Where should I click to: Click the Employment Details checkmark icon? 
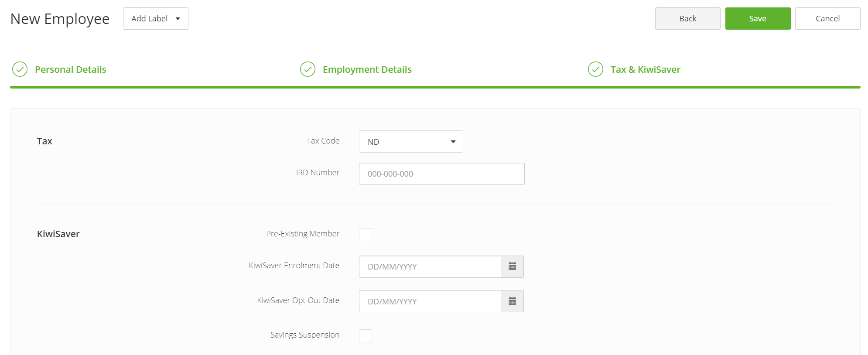(308, 69)
